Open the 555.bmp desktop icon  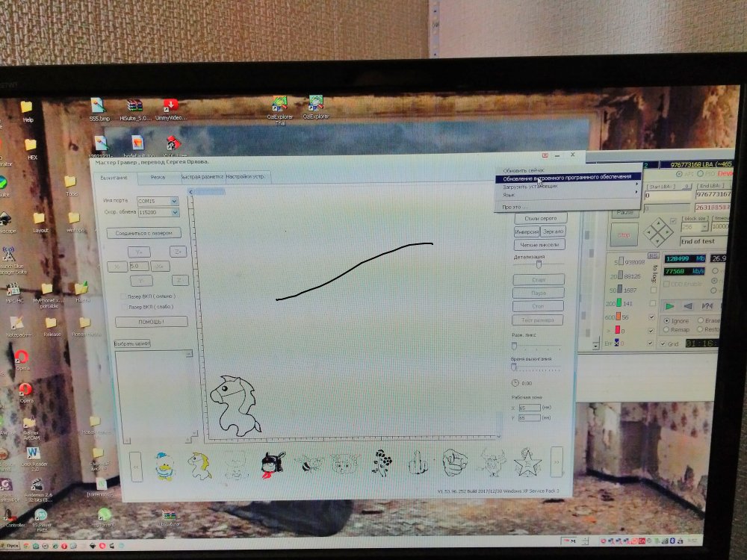point(99,110)
